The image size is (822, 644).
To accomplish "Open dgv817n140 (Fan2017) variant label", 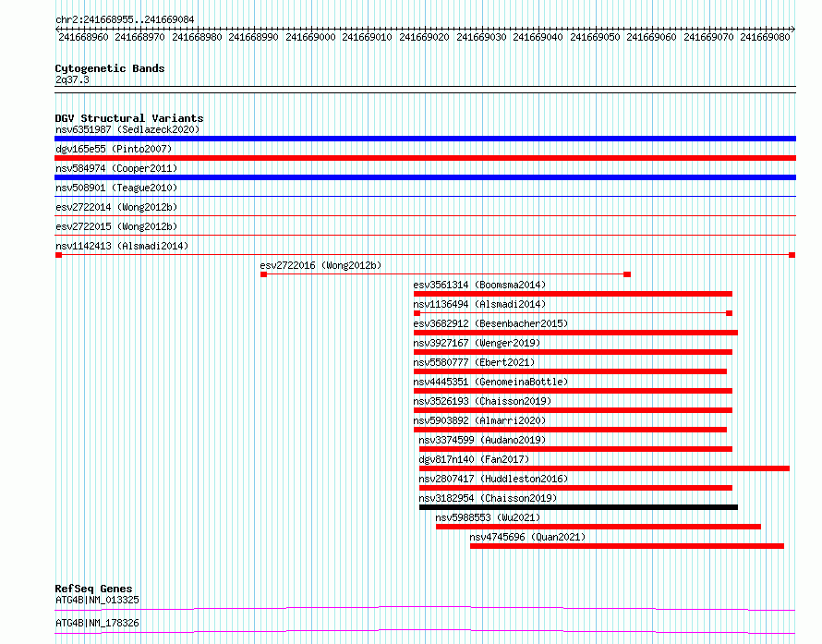I will pos(474,459).
